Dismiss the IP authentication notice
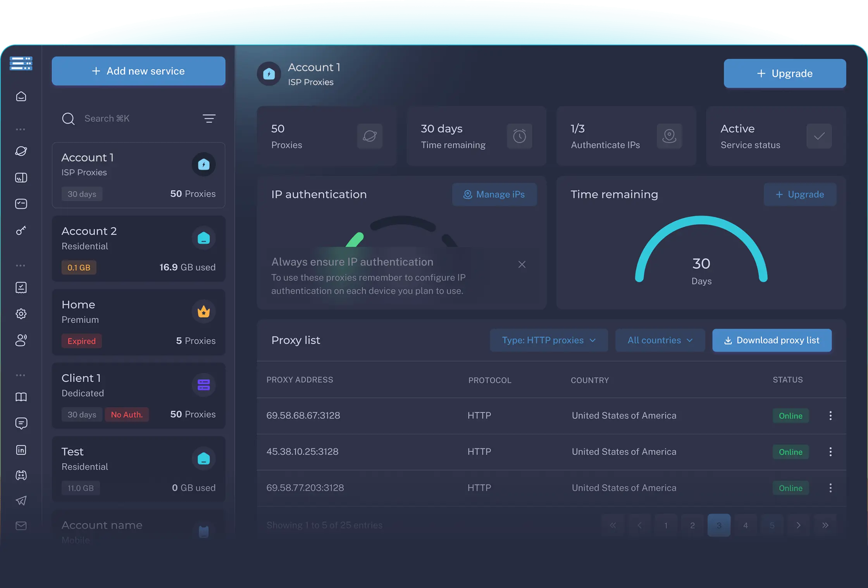Screen dimensions: 868x588 coord(522,264)
